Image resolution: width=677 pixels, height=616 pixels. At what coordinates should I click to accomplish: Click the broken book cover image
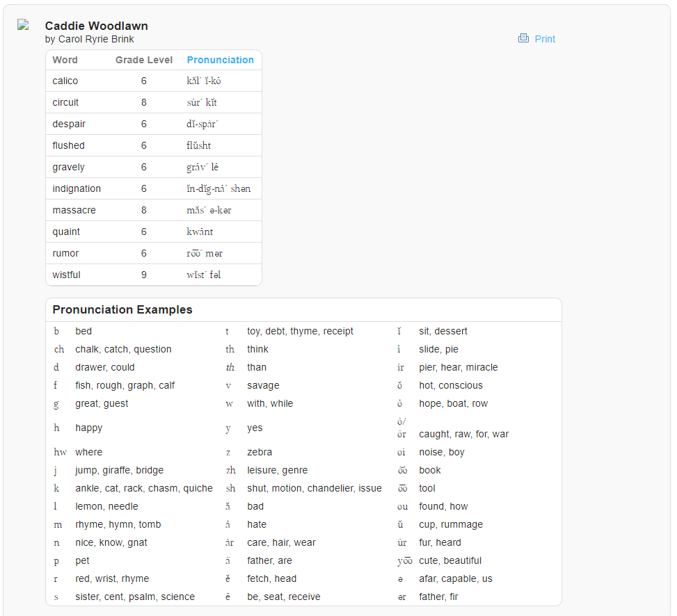(x=23, y=25)
